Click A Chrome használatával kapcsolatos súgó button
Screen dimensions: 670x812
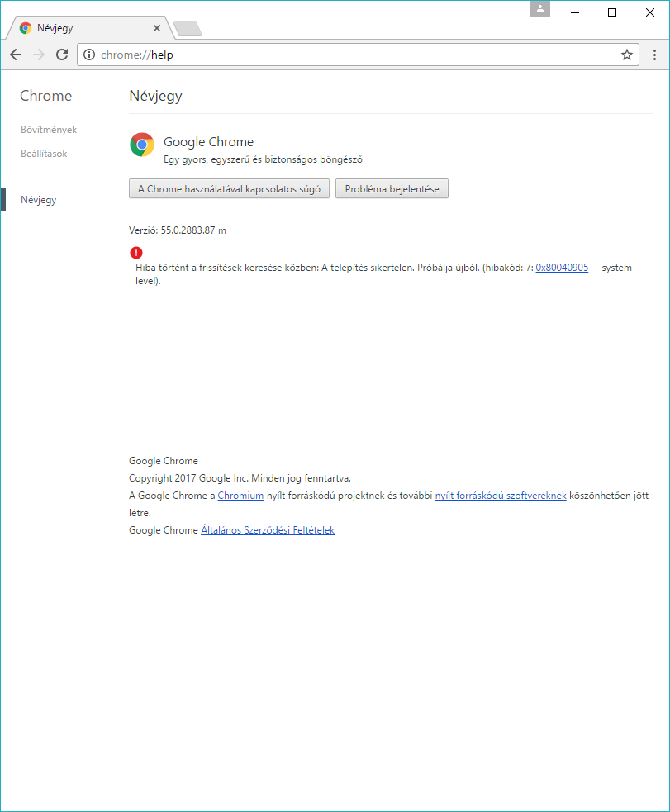[x=229, y=189]
